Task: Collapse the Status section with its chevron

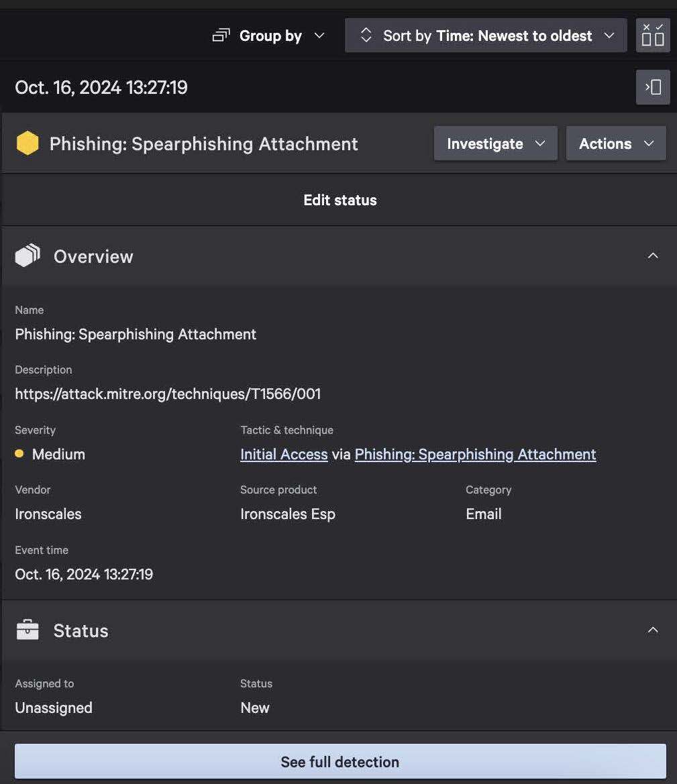Action: pyautogui.click(x=652, y=630)
